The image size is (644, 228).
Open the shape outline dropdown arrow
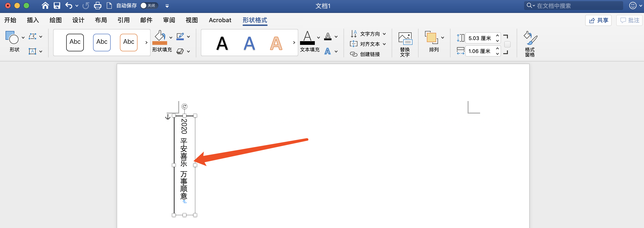click(188, 37)
